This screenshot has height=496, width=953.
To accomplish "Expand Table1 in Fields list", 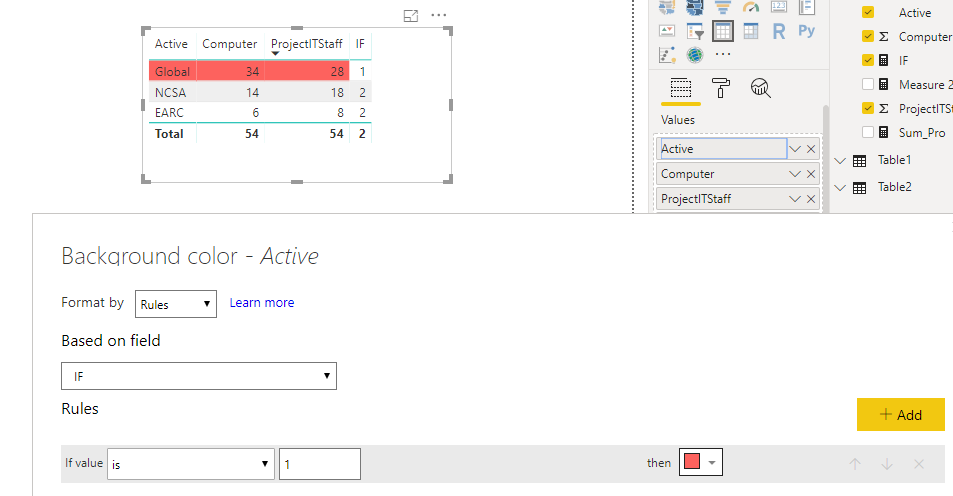I will point(840,161).
